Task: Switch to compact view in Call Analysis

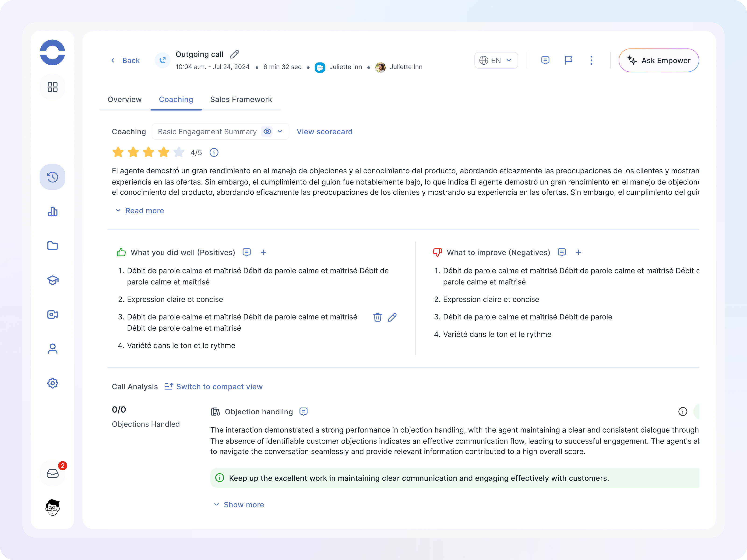Action: pos(213,386)
